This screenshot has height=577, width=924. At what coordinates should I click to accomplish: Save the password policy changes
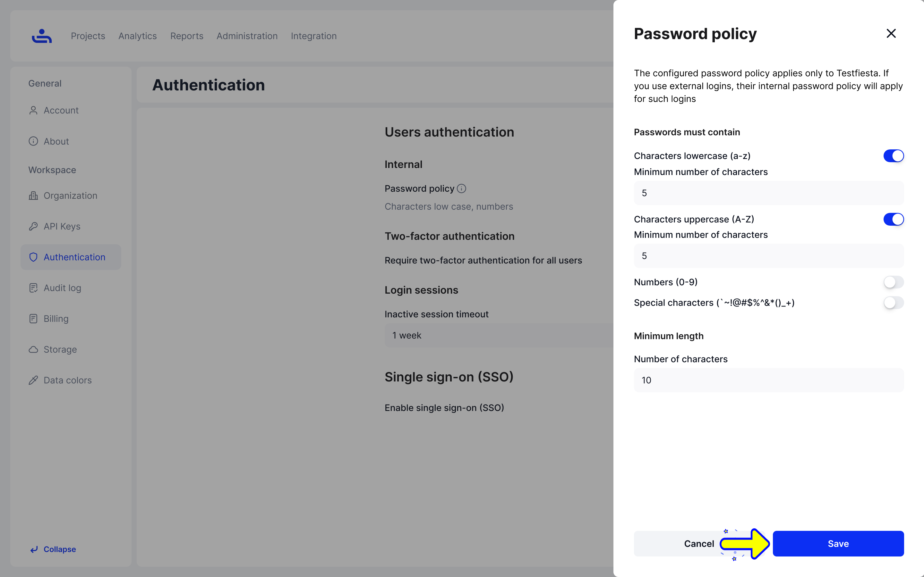point(838,543)
